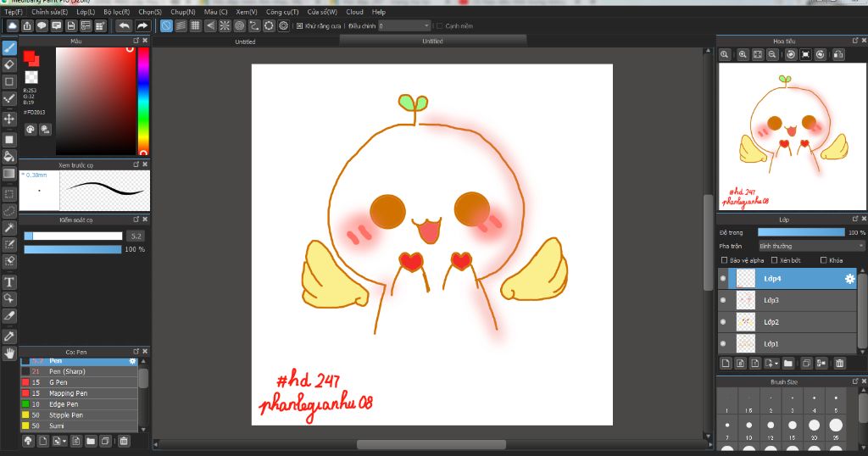Screen dimensions: 868x456
Task: Switch to the first Untitled canvas tab
Action: 245,42
